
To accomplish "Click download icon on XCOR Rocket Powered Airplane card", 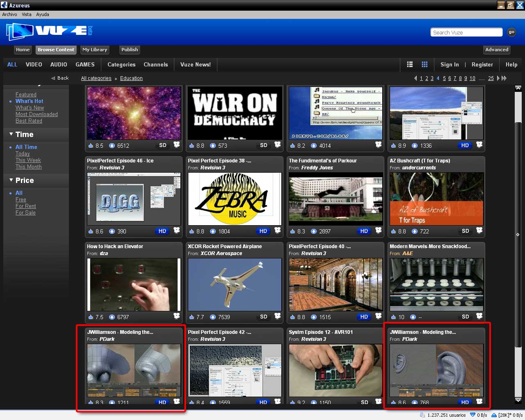I will click(x=213, y=317).
